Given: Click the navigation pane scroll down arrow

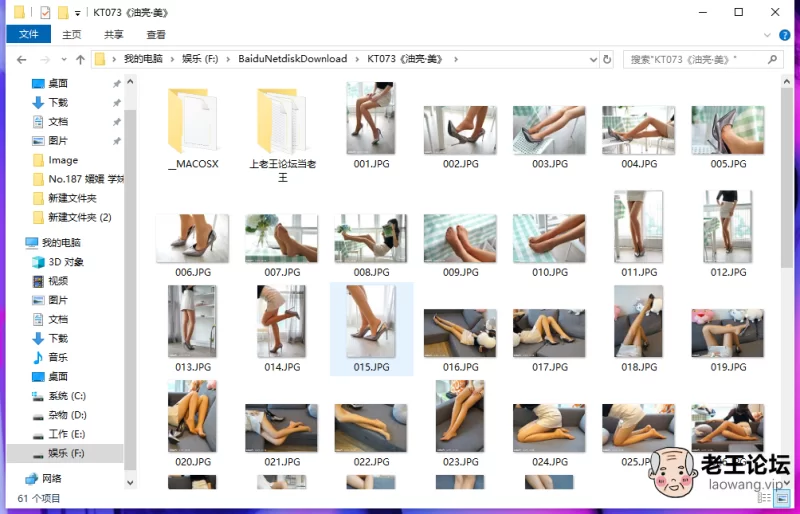Looking at the screenshot, I should tap(130, 482).
